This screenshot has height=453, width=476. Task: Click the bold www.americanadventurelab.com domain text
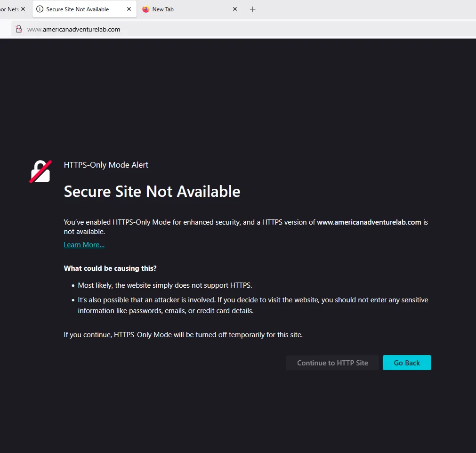tap(369, 222)
